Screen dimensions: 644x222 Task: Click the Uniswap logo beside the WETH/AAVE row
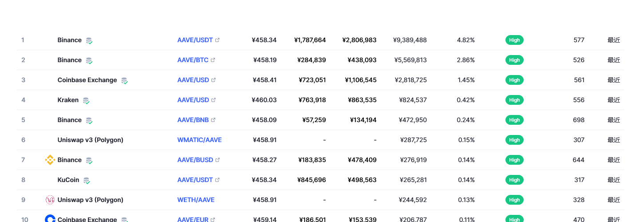(50, 200)
